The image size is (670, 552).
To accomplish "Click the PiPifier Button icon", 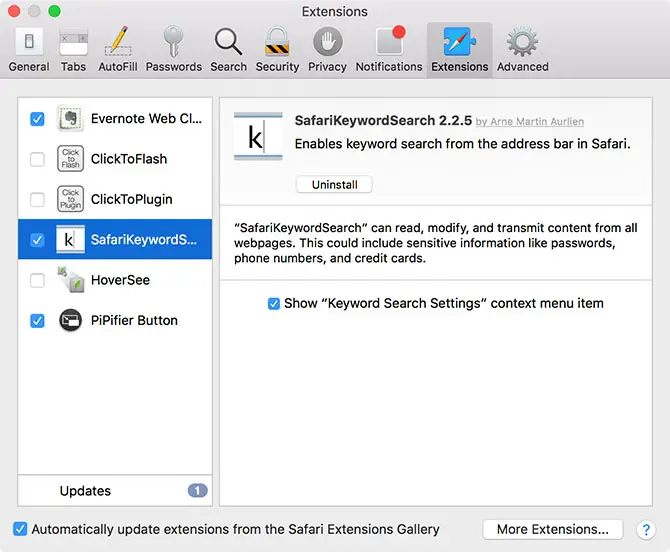I will pyautogui.click(x=71, y=320).
